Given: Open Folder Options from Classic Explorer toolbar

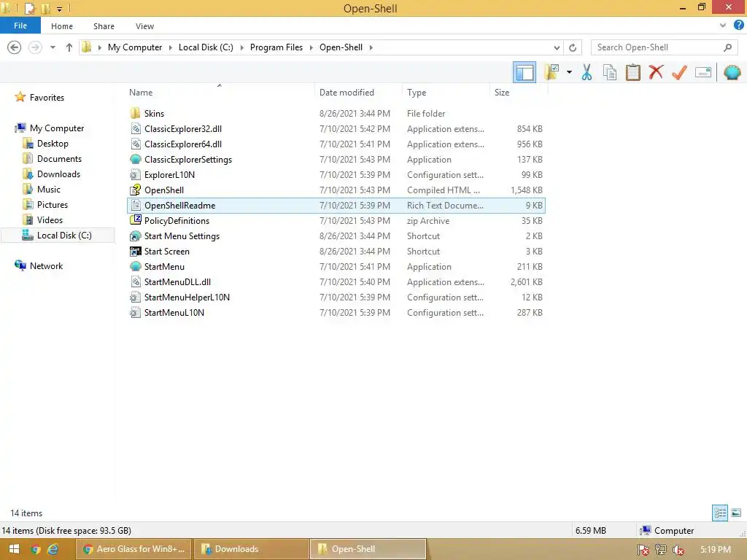Looking at the screenshot, I should tap(551, 72).
